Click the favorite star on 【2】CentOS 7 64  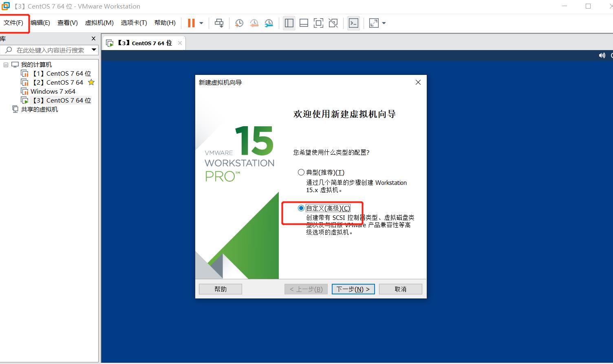coord(91,82)
